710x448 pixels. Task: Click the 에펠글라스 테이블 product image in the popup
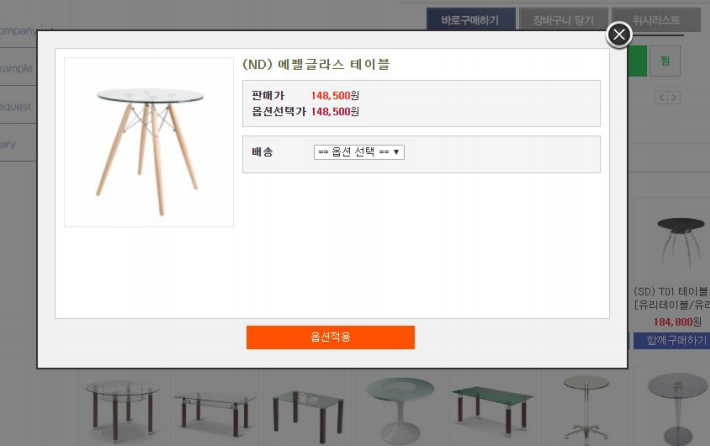[x=149, y=142]
